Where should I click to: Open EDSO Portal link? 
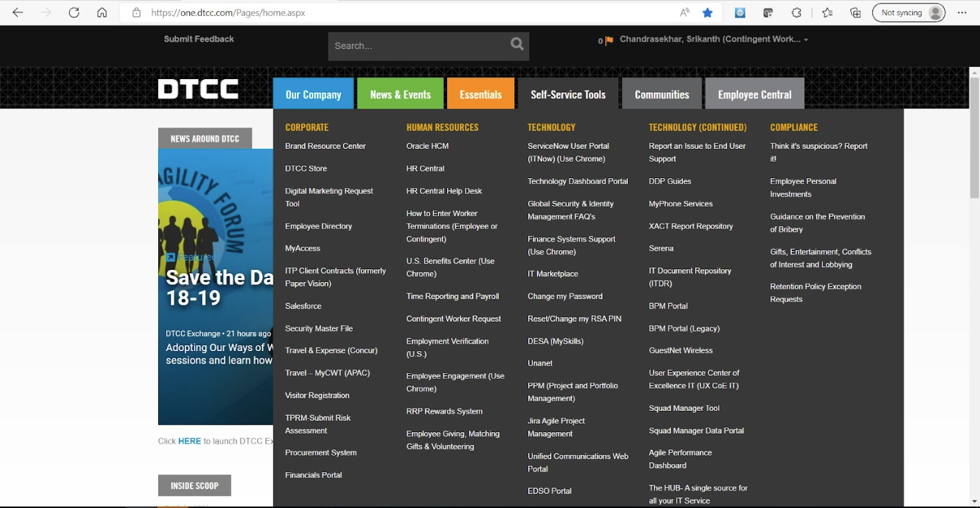coord(549,491)
